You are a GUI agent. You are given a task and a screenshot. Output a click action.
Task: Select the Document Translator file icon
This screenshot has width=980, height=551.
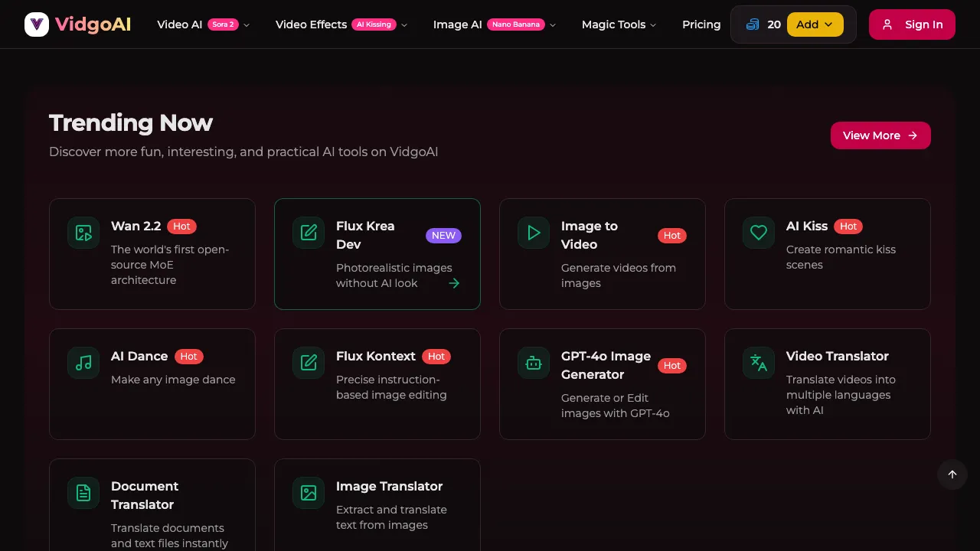tap(83, 493)
